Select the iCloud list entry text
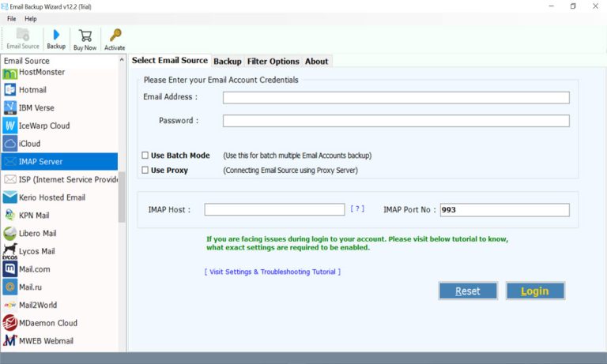Viewport: 607px width, 364px height. pos(29,144)
